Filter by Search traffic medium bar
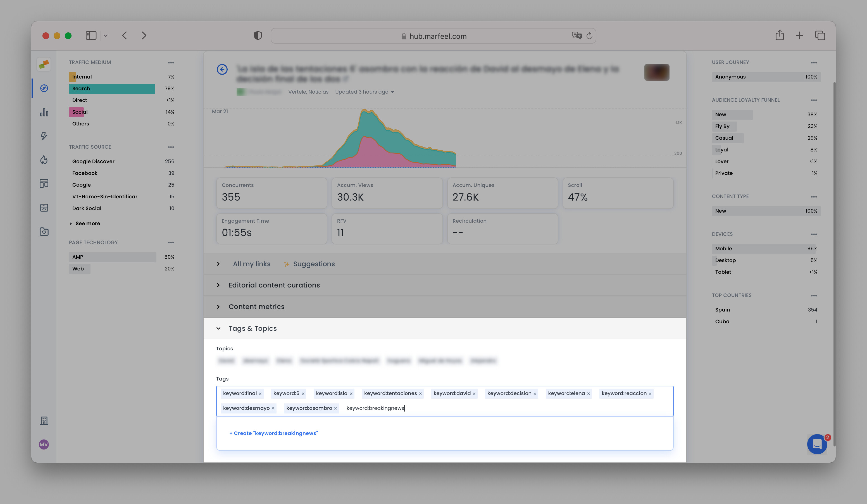 point(112,88)
